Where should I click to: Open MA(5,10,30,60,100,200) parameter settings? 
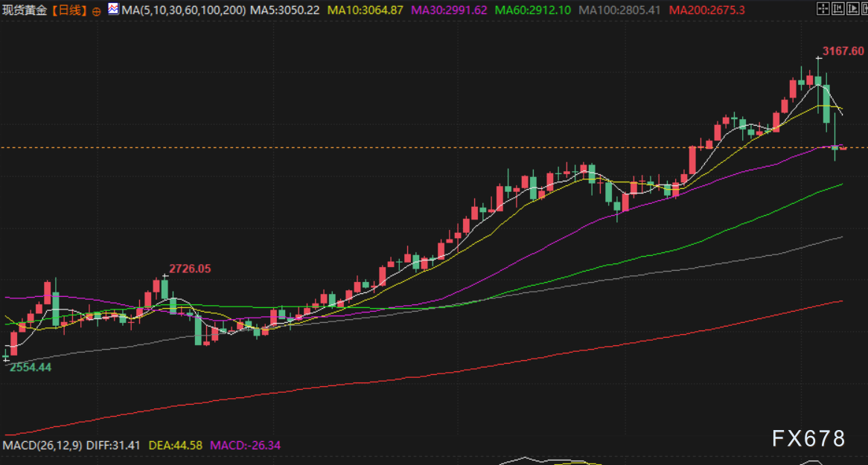click(x=184, y=10)
